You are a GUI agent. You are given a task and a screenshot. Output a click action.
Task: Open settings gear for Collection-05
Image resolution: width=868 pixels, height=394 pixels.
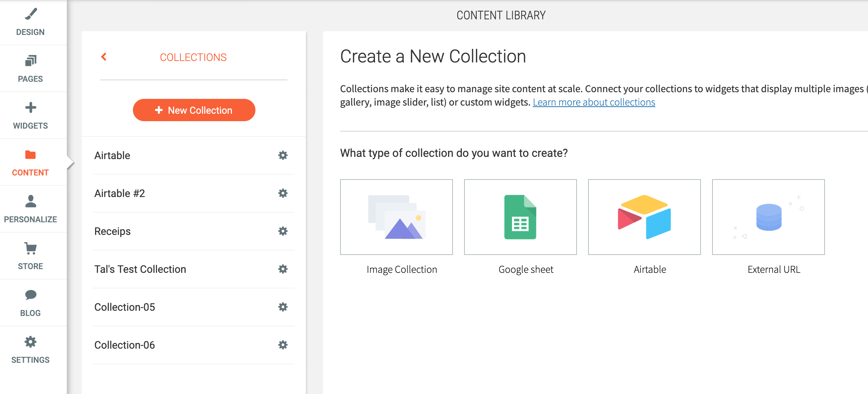[283, 307]
